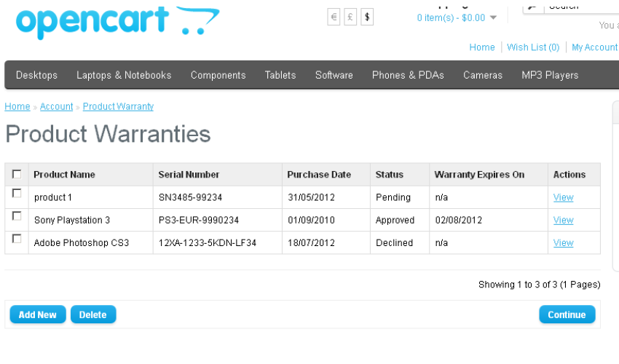
Task: Open Laptops & Notebooks menu
Action: tap(124, 75)
